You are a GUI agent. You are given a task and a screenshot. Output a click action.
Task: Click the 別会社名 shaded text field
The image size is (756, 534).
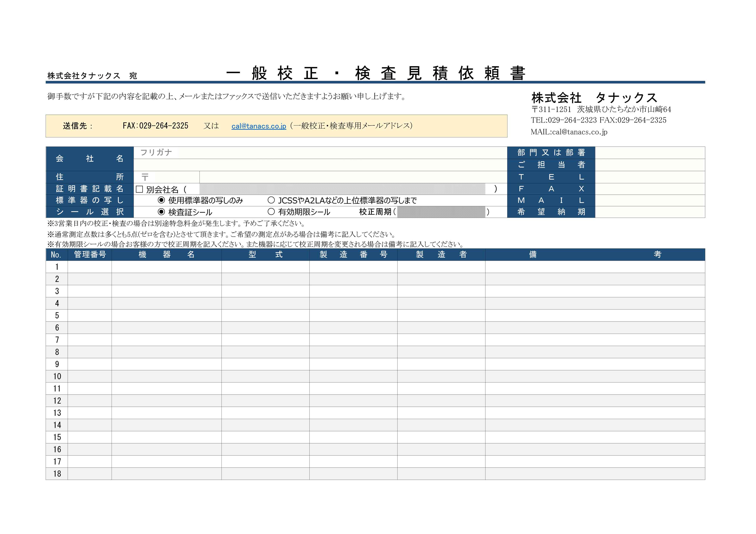342,189
